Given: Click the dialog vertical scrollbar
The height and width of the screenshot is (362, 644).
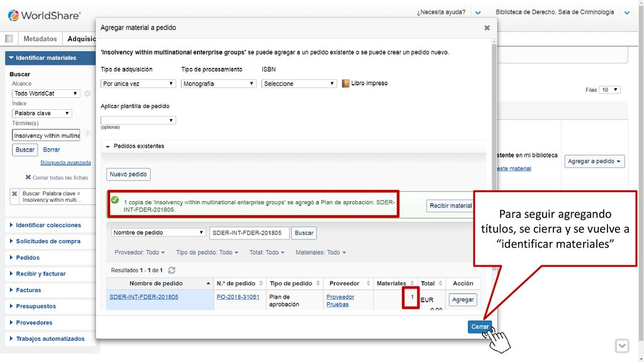Looking at the screenshot, I should point(494,156).
